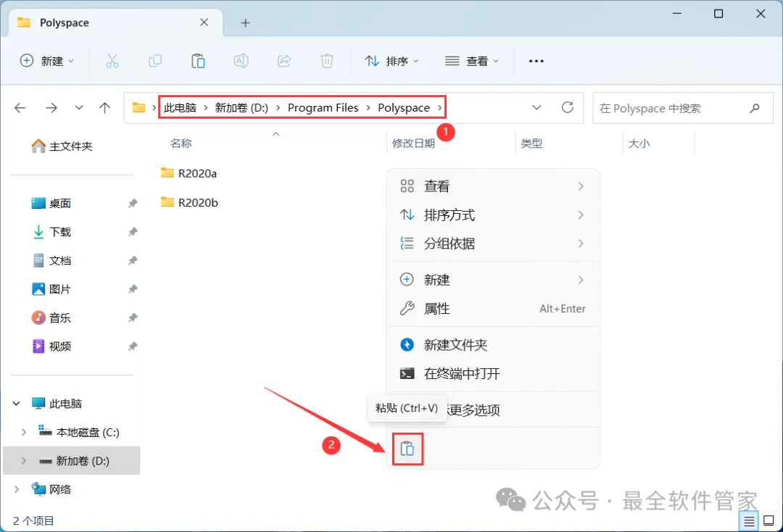783x532 pixels.
Task: Unpin 图片 from quick access
Action: (x=133, y=289)
